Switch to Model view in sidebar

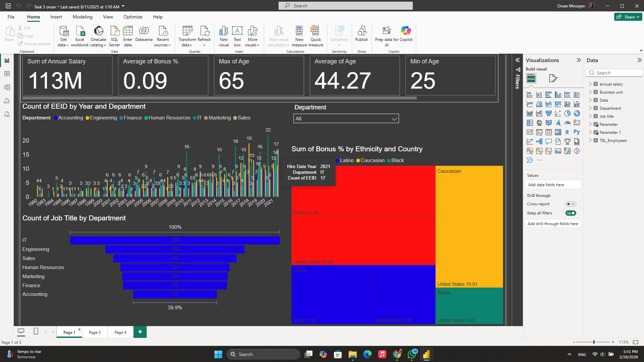point(7,87)
